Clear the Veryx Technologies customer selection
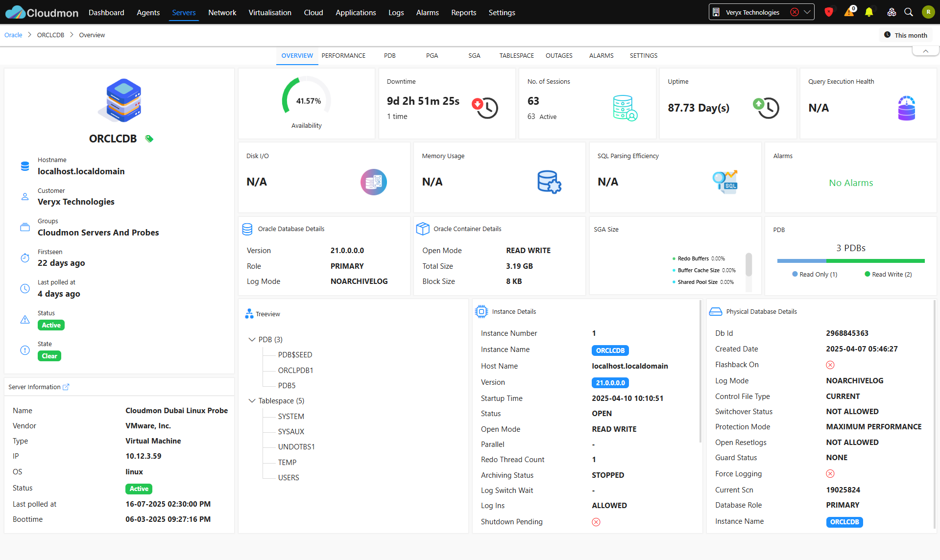 pos(795,12)
